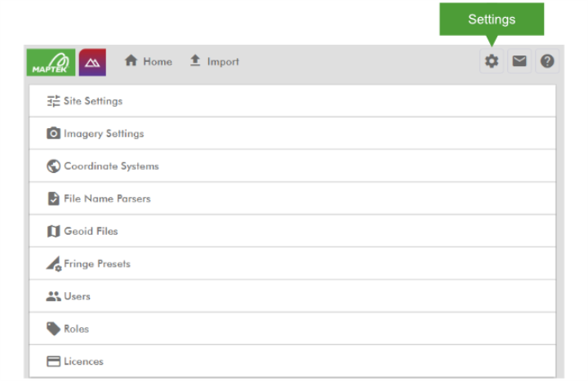The image size is (588, 381).
Task: Go to Home in the top bar
Action: pos(149,62)
